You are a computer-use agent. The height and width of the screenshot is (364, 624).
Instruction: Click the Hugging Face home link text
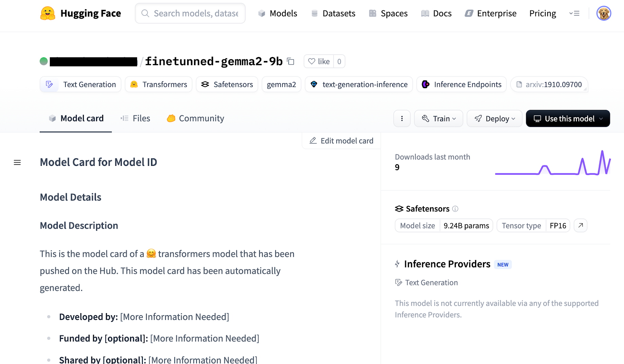point(91,13)
